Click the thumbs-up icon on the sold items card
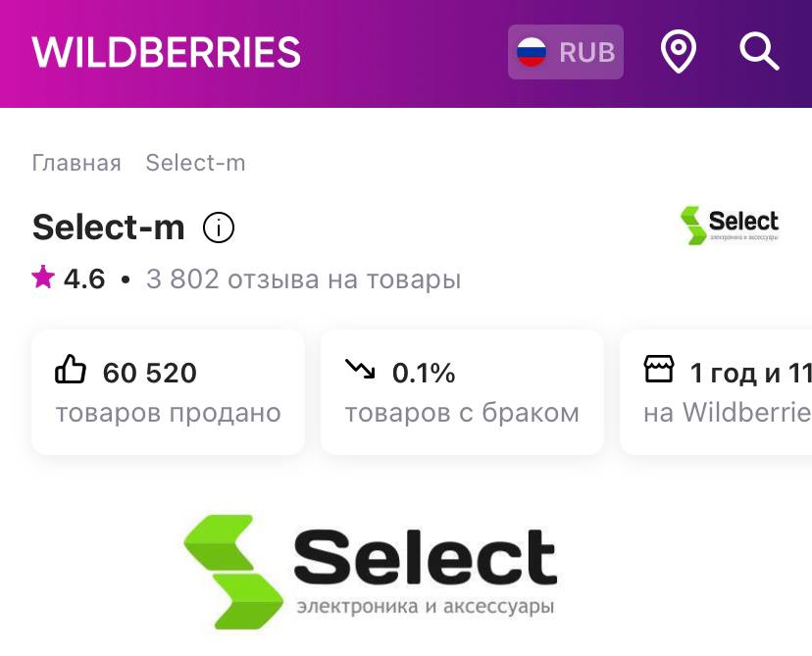Viewport: 812px width, 656px height. click(71, 372)
